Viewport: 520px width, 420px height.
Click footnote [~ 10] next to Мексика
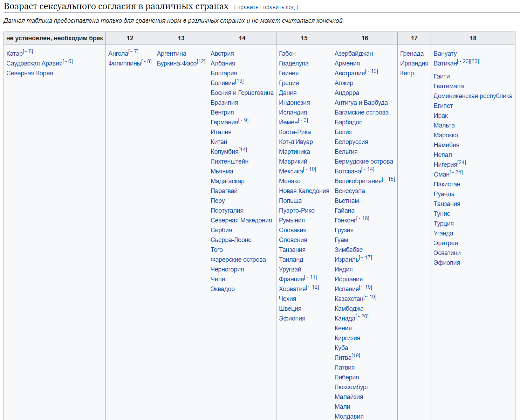pos(310,170)
